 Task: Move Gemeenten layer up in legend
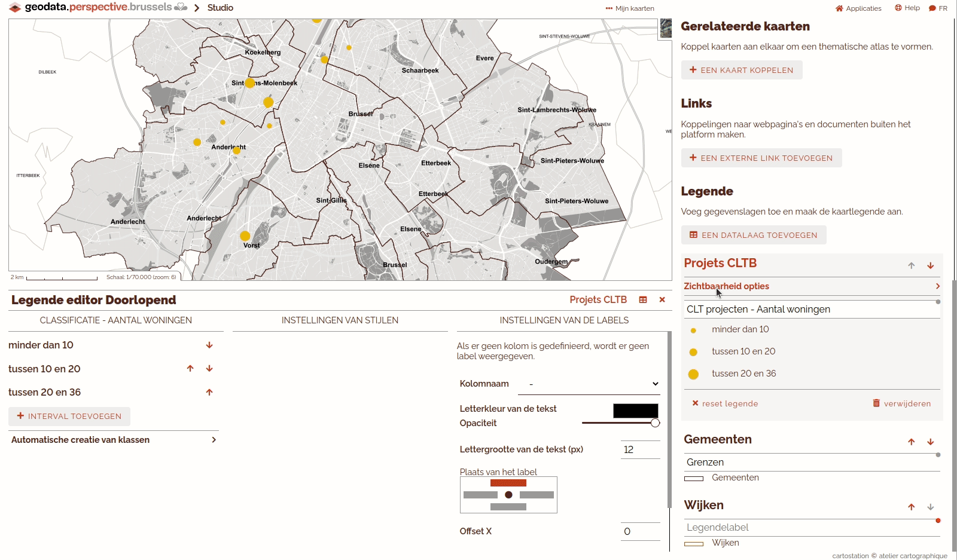[x=912, y=442]
